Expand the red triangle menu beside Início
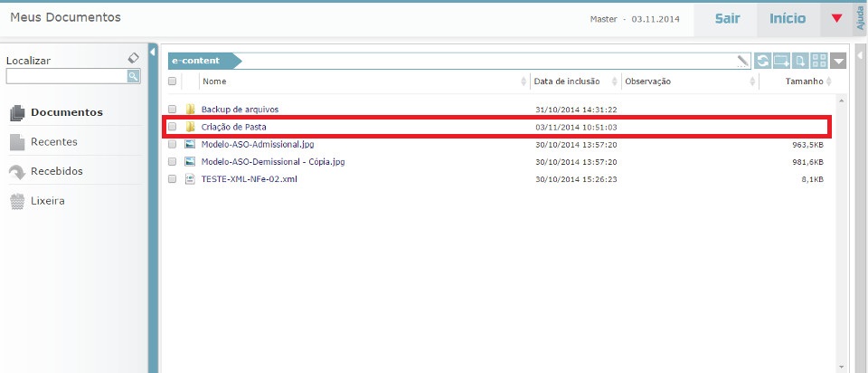The width and height of the screenshot is (868, 373). tap(836, 18)
